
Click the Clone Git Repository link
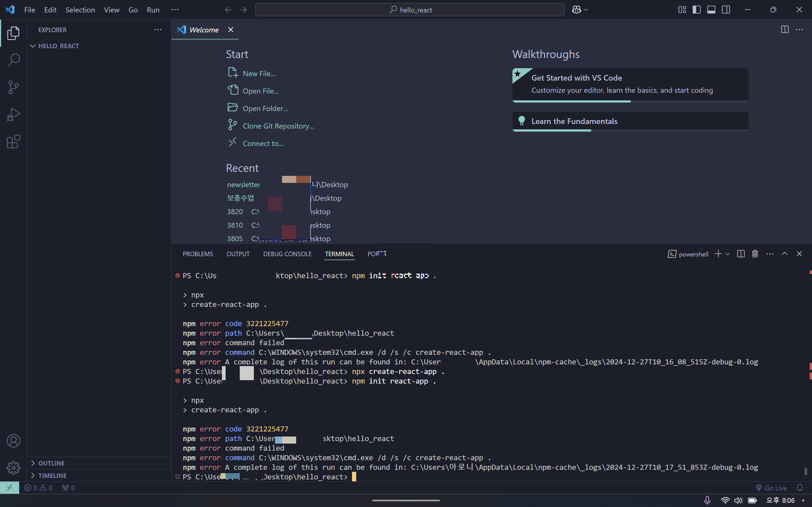[278, 126]
